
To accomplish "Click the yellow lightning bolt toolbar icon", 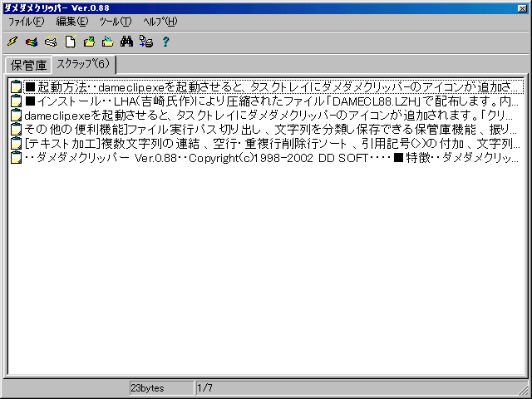I will (x=12, y=42).
